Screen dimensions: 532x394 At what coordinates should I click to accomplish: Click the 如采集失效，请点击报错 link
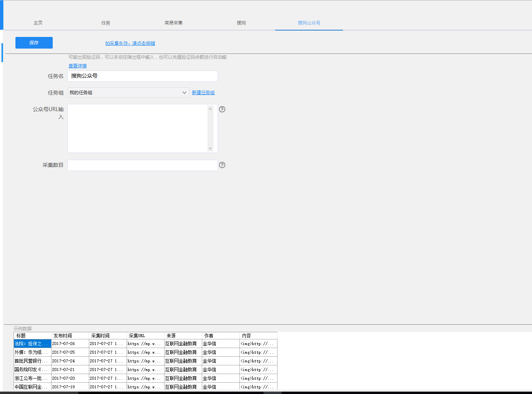(x=130, y=43)
